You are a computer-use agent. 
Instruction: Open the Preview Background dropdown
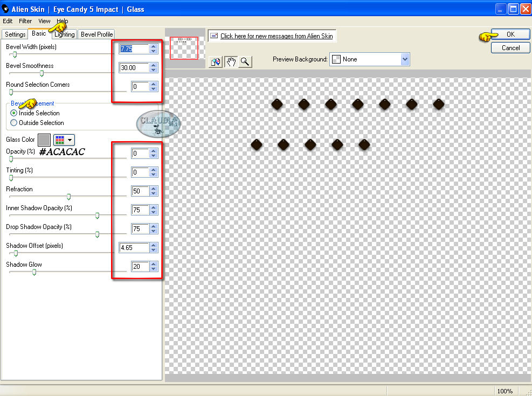point(405,59)
